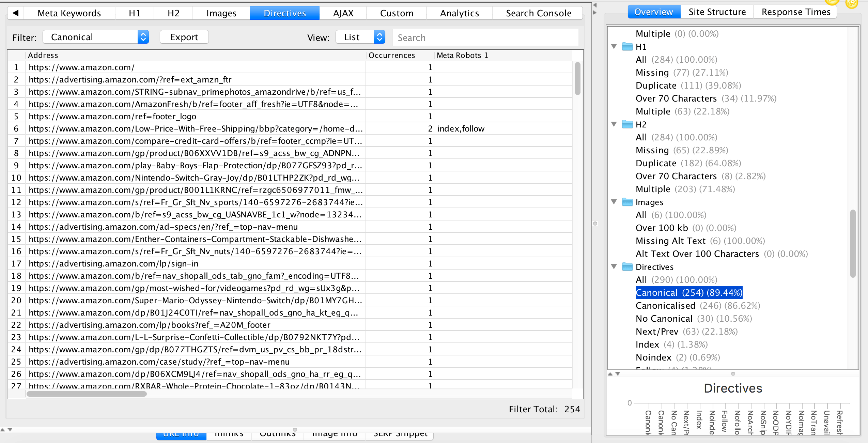Switch to the Search Console tab
This screenshot has width=868, height=443.
click(538, 13)
